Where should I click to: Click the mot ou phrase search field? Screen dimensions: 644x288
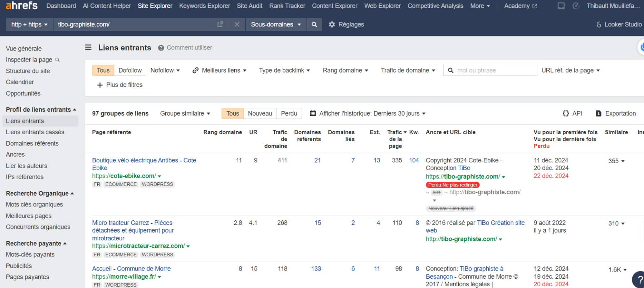[x=490, y=70]
